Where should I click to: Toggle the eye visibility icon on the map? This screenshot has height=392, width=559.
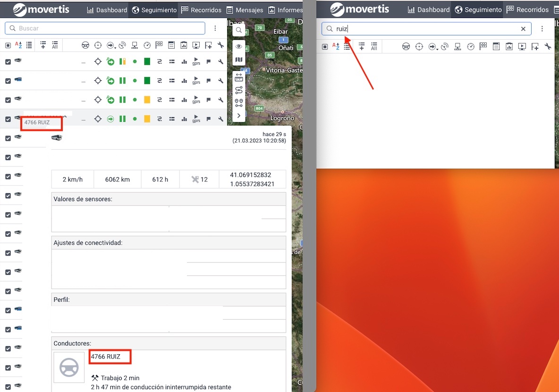[239, 46]
